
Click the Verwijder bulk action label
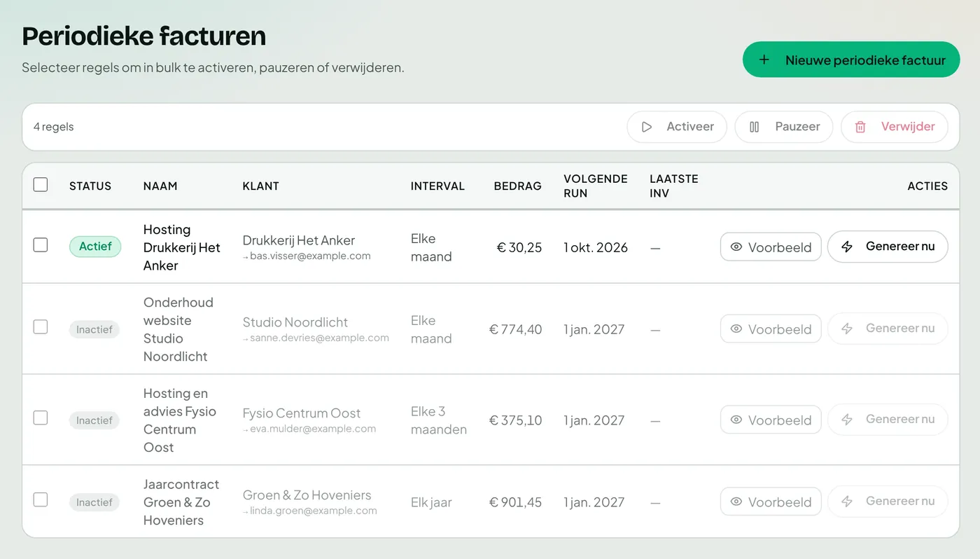(908, 127)
